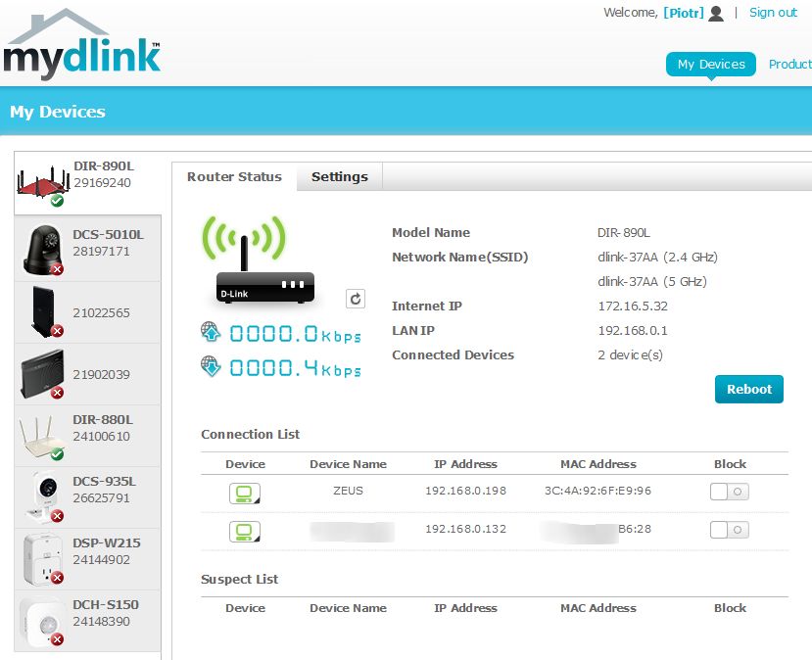Viewport: 812px width, 660px height.
Task: Select DIR-880L device label in sidebar
Action: (x=103, y=420)
